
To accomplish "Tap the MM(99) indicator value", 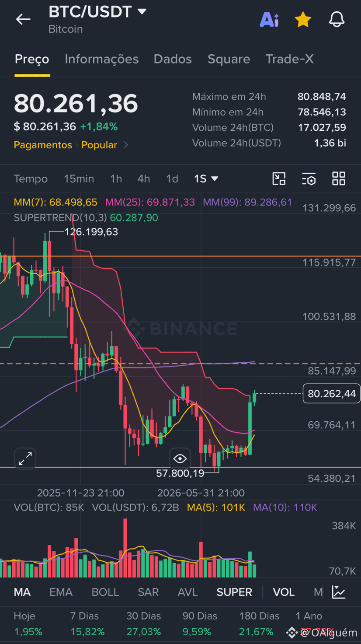I will tap(247, 202).
